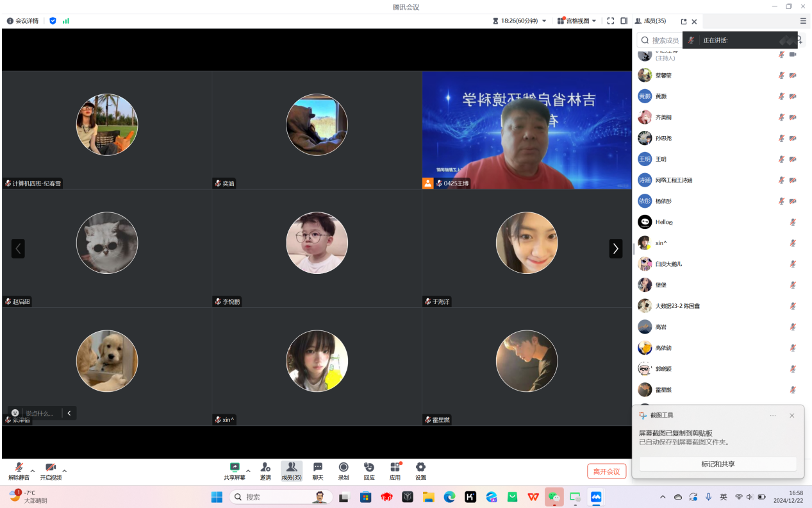Pop out the members panel

683,21
